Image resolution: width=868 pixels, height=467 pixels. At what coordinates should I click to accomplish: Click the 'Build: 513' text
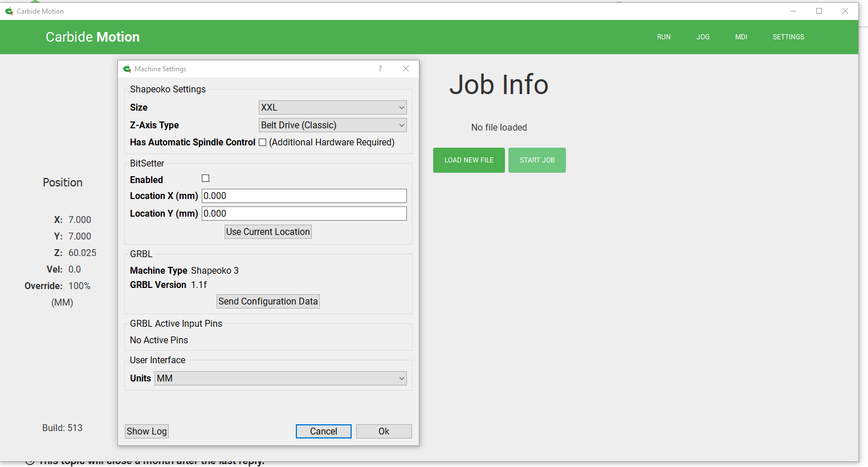pos(62,428)
